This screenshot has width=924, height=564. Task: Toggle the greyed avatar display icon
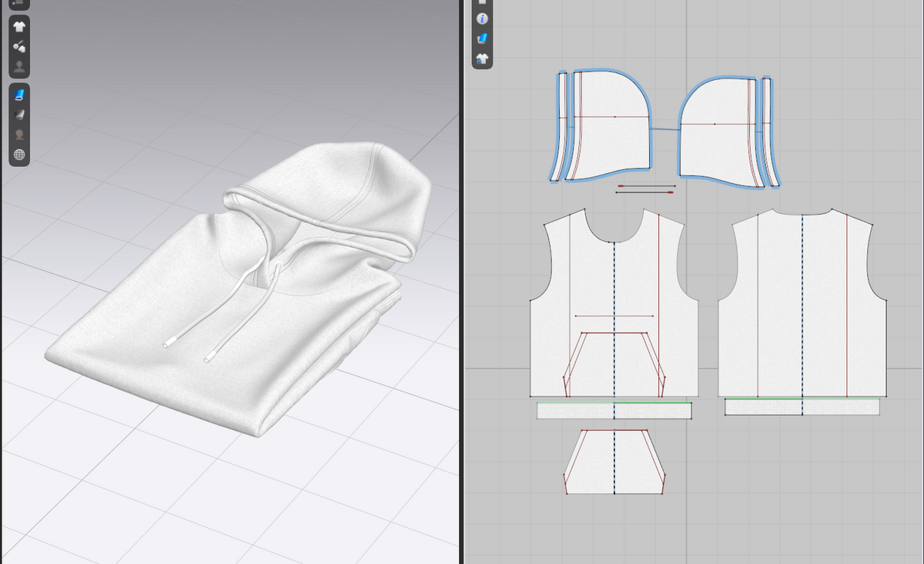coord(19,67)
